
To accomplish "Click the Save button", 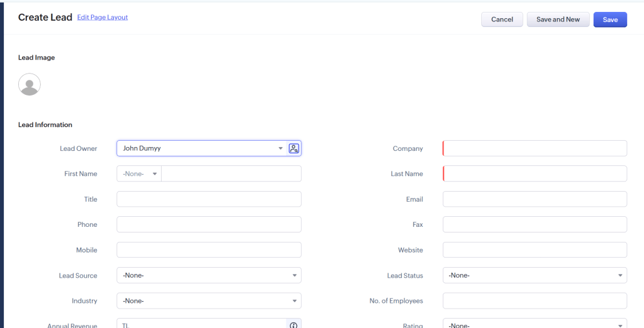I will (x=610, y=19).
